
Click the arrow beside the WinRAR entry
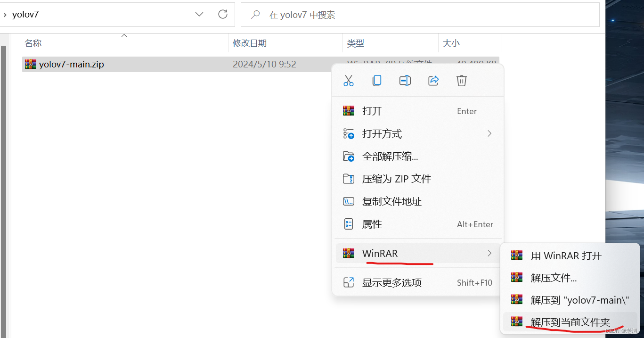[489, 254]
